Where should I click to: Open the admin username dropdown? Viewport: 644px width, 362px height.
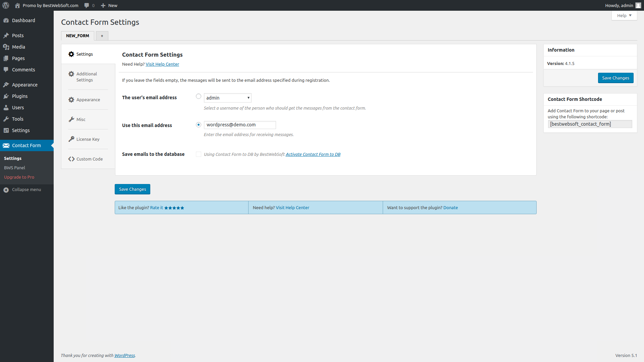click(x=227, y=98)
